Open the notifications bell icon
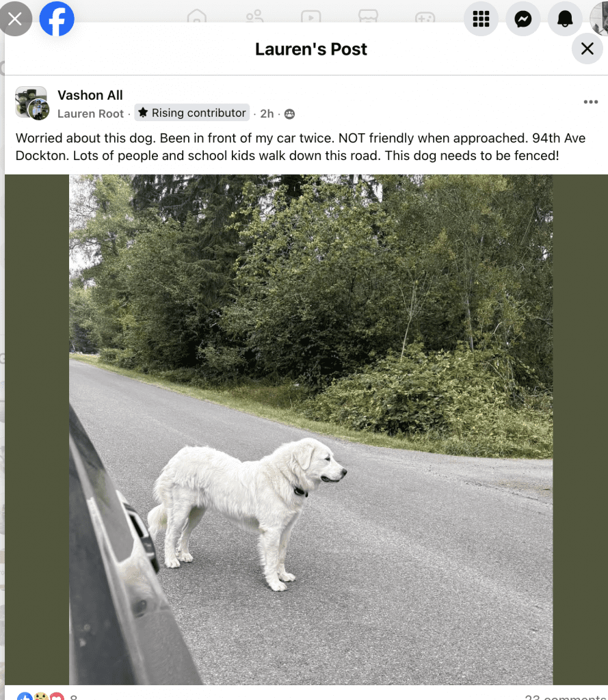This screenshot has height=700, width=608. point(565,18)
